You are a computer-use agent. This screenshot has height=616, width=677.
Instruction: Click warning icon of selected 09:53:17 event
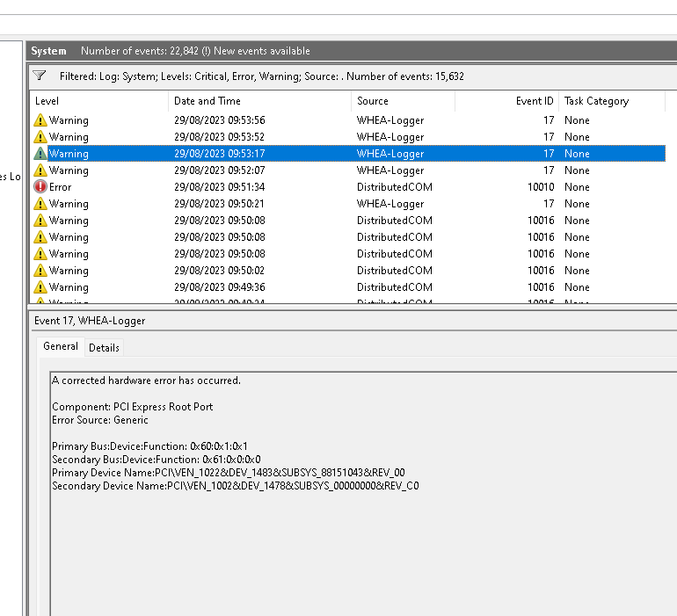coord(40,153)
